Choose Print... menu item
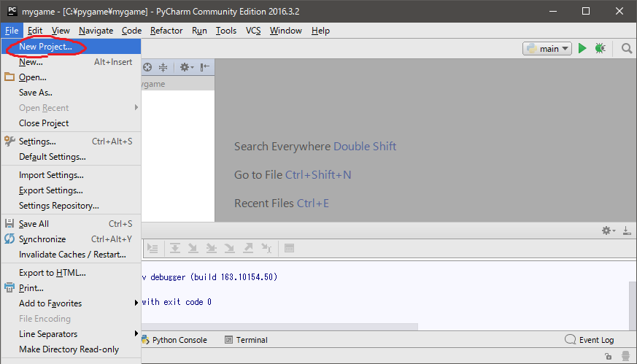This screenshot has height=364, width=637. [71, 287]
